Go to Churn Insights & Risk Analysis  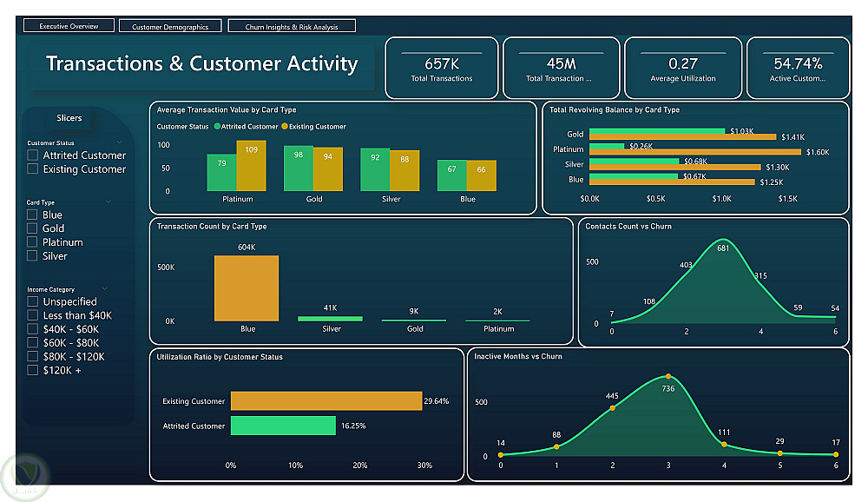pos(291,27)
